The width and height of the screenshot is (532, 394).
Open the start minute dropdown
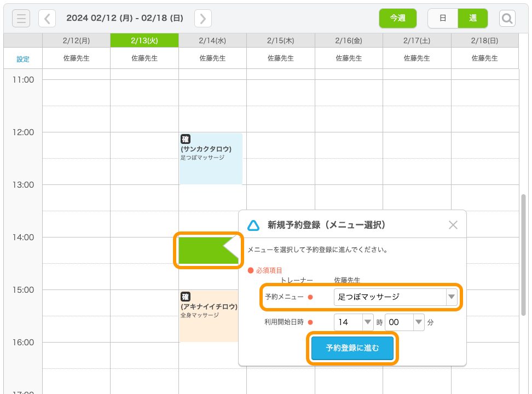point(404,322)
